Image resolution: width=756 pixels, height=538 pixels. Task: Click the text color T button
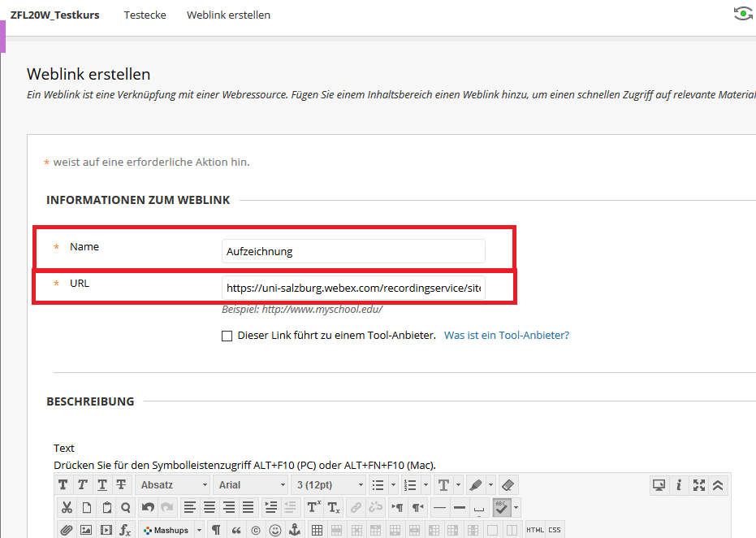tap(443, 485)
